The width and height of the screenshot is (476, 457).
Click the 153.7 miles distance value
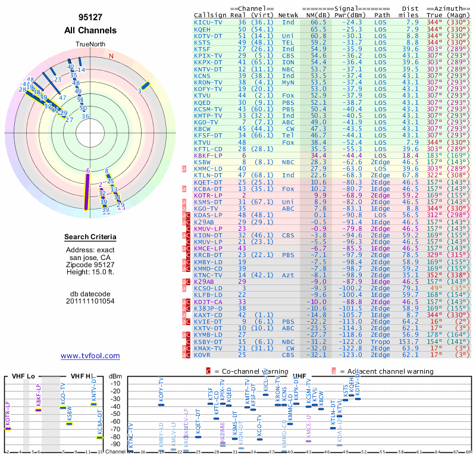click(x=409, y=342)
